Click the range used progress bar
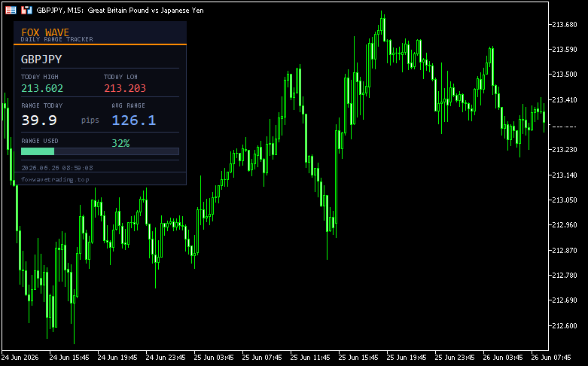The image size is (588, 366). [100, 151]
